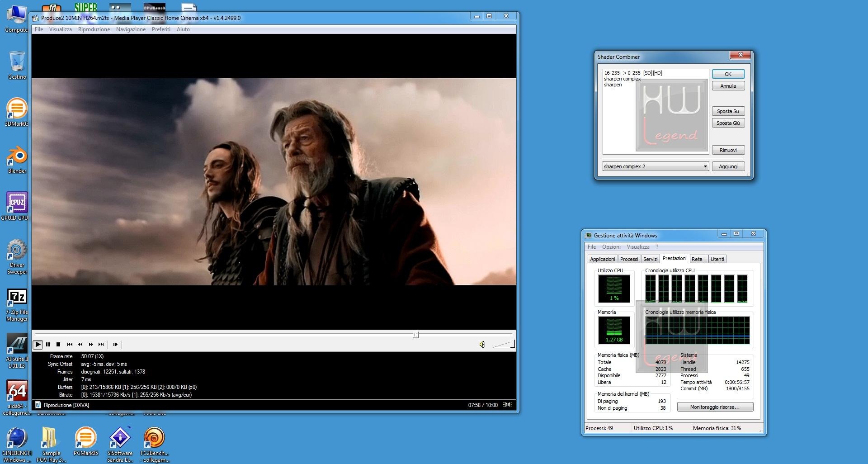
Task: Open the ? help menu in Task Manager
Action: (657, 247)
